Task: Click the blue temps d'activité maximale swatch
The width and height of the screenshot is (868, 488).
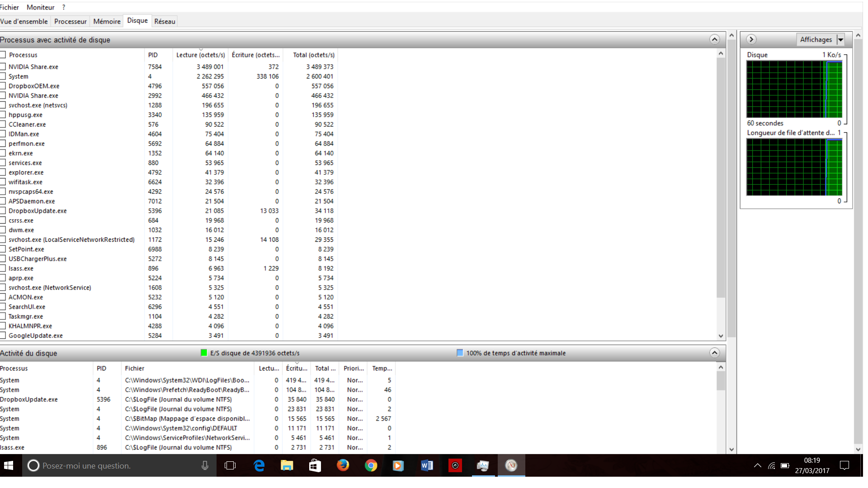Action: [460, 353]
